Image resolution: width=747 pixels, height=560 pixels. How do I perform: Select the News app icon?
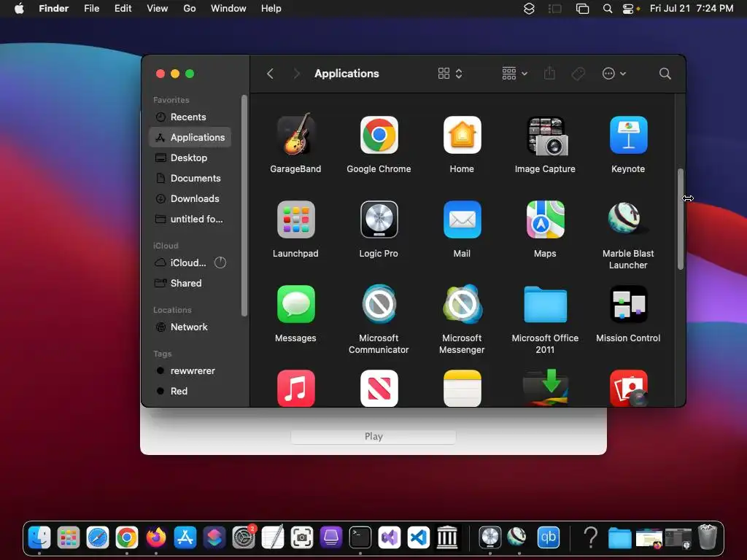(379, 388)
